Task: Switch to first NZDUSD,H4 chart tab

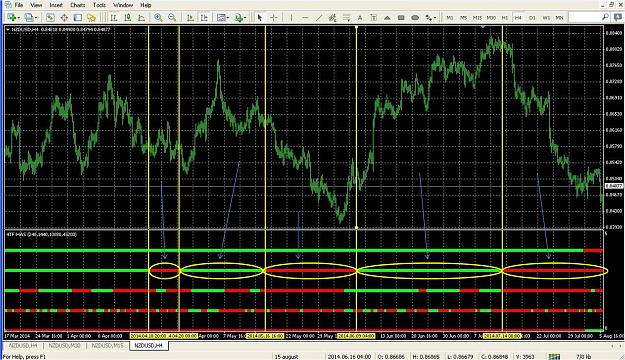Action: tap(23, 345)
